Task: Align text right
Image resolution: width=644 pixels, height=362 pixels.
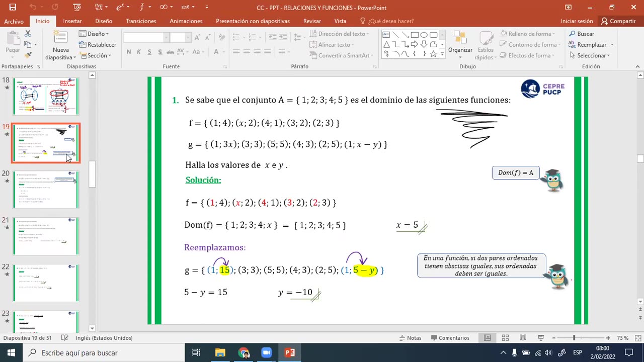Action: pos(257,52)
